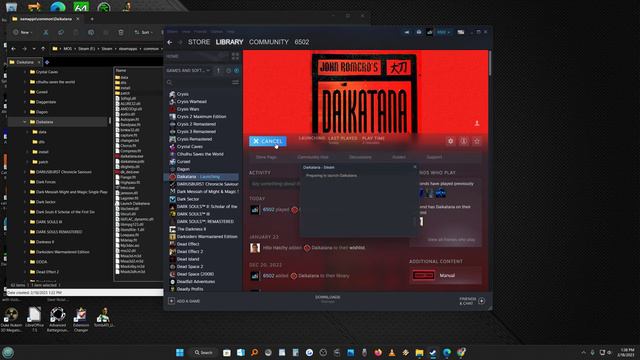Image resolution: width=640 pixels, height=360 pixels.
Task: Expand the GAMES AND SOFTWARE filter dropdown
Action: click(x=188, y=71)
